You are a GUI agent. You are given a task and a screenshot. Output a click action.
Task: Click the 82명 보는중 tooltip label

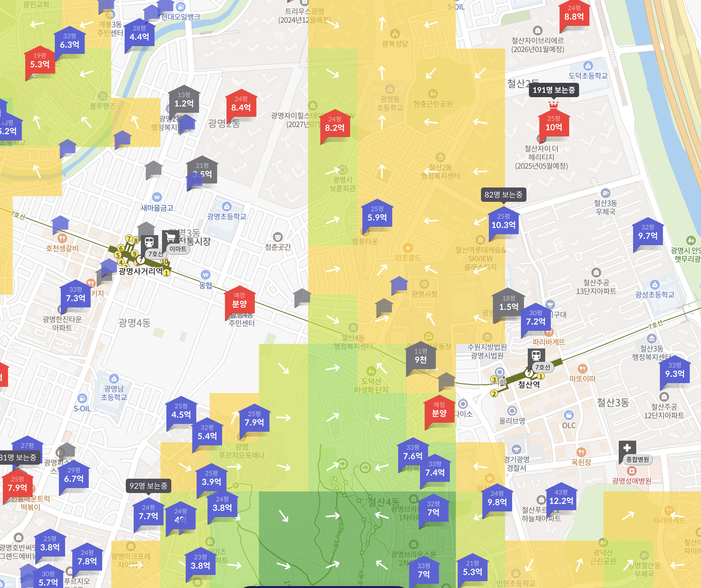tap(503, 195)
